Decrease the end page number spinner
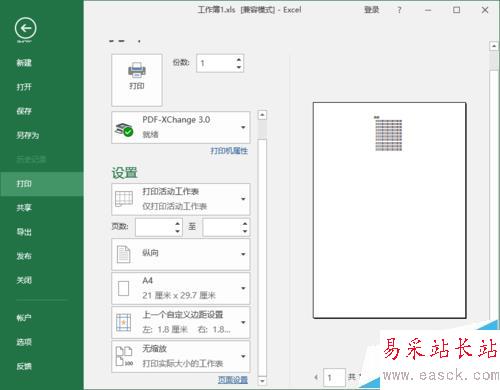The width and height of the screenshot is (500, 390). [x=245, y=231]
